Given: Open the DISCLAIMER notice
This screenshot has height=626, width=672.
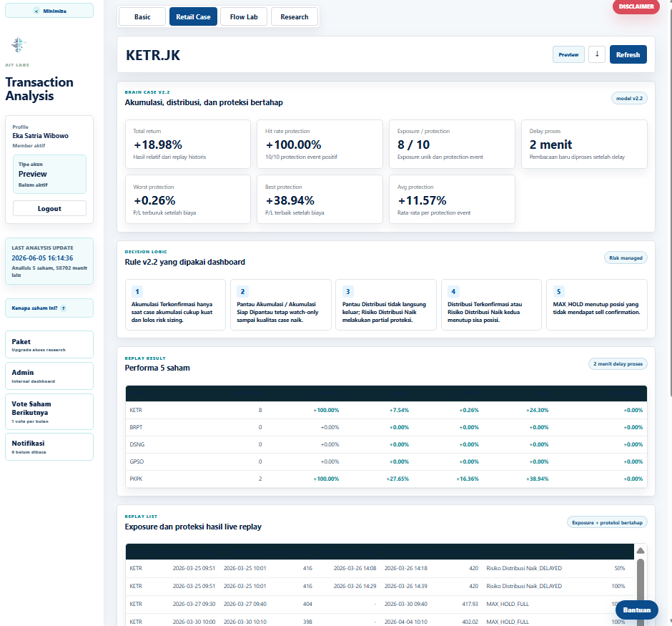Looking at the screenshot, I should tap(636, 6).
